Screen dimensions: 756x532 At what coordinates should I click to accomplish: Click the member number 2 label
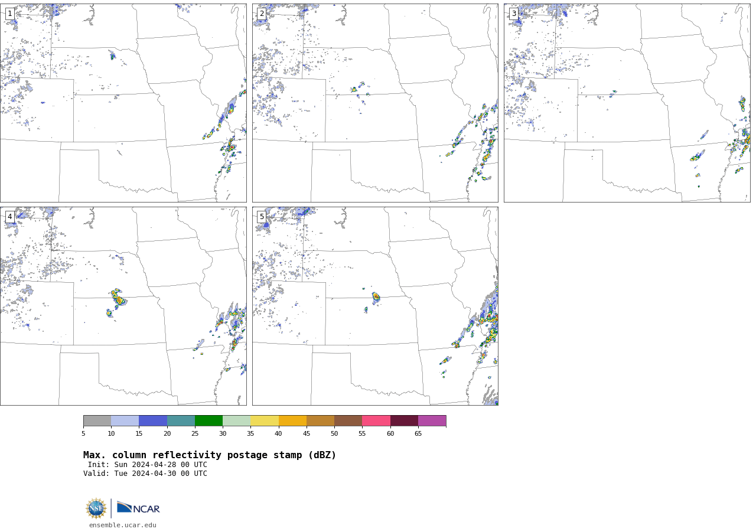[262, 14]
